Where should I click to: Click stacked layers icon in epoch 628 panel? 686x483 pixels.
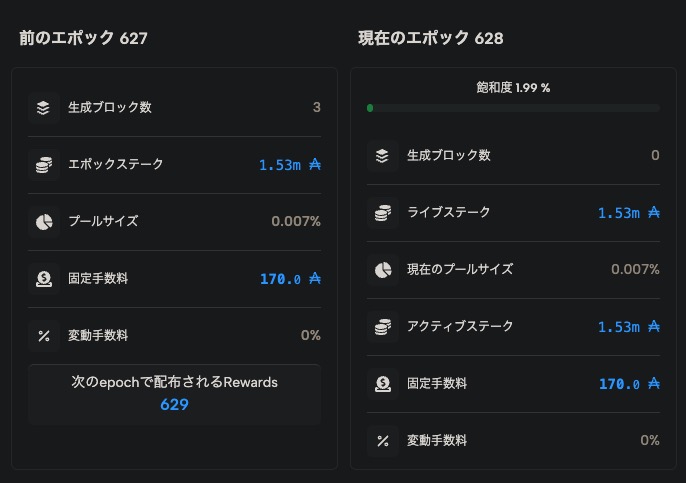[x=382, y=156]
